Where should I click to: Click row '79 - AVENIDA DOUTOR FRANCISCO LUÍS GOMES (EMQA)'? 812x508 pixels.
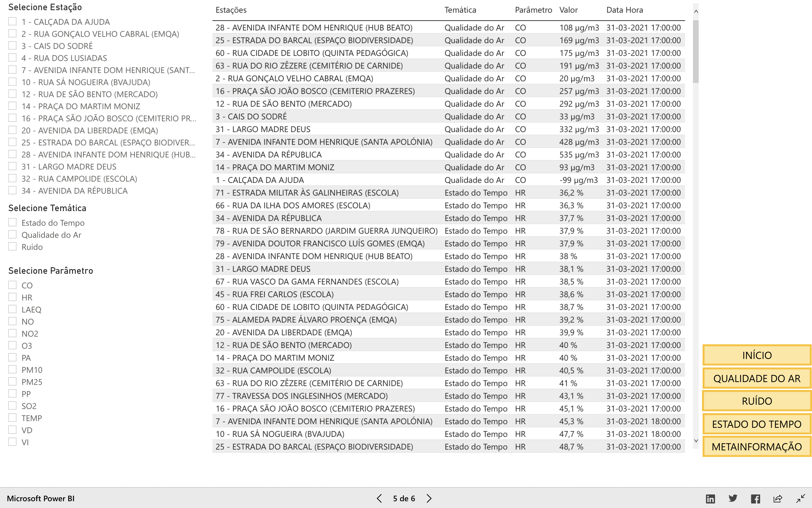tap(448, 244)
